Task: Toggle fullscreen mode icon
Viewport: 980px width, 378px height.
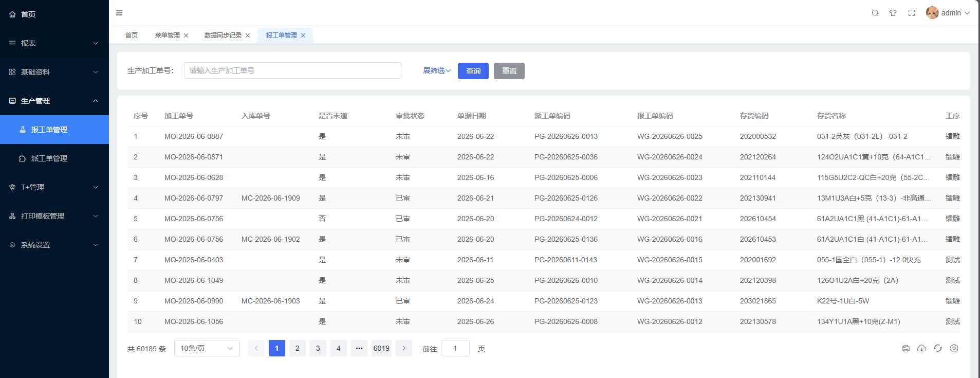Action: [912, 13]
